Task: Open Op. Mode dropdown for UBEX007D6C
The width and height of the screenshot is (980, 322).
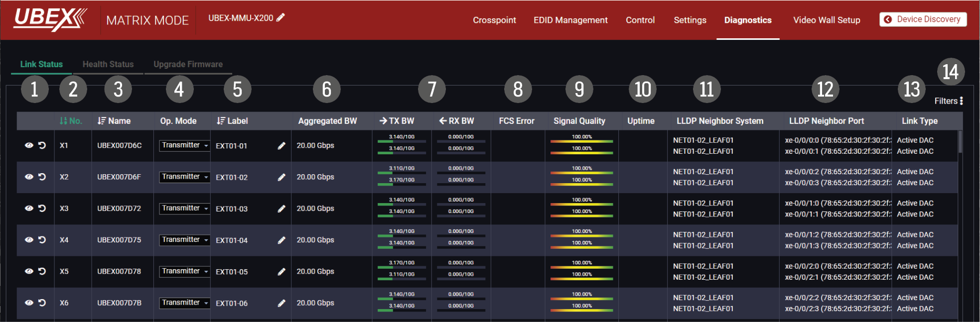Action: [x=185, y=145]
